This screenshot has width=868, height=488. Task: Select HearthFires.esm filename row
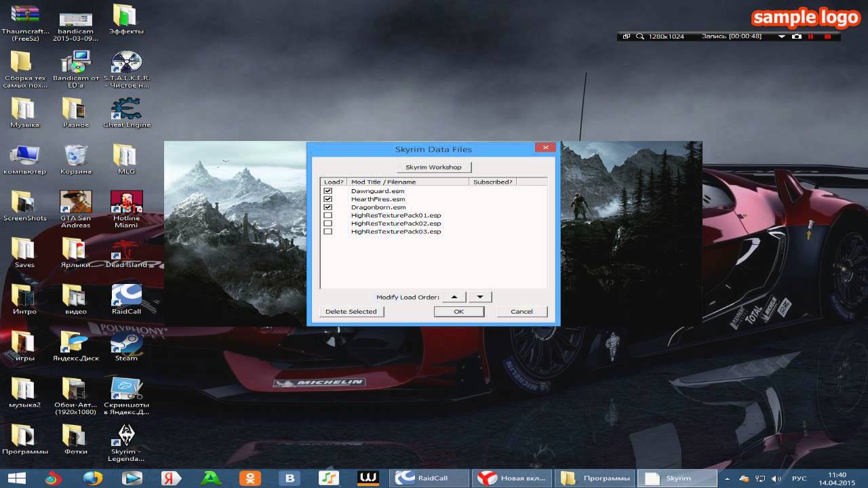pos(378,199)
